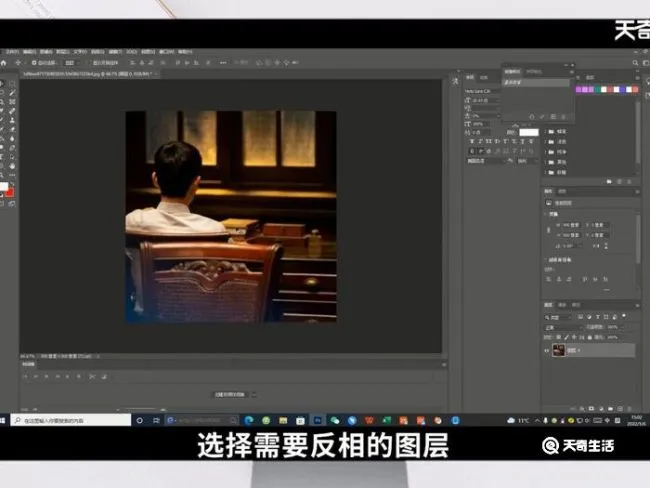The image size is (650, 488).
Task: Click the Windows taskbar search box
Action: click(71, 420)
